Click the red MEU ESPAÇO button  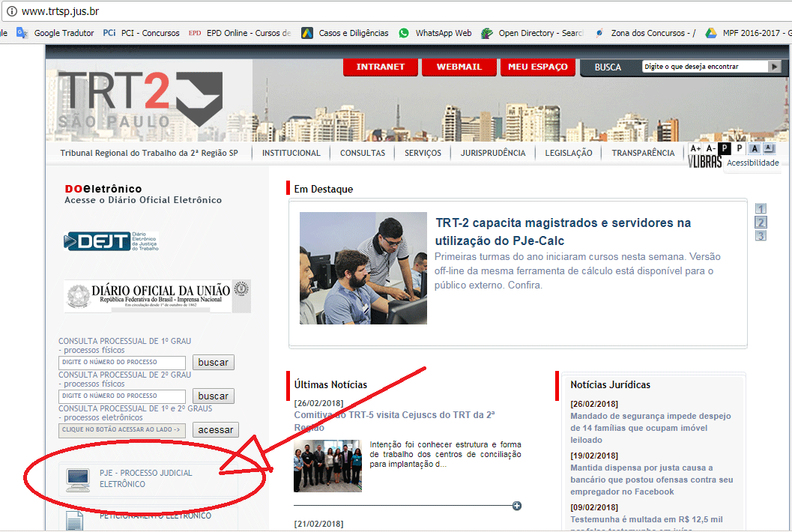pos(538,67)
